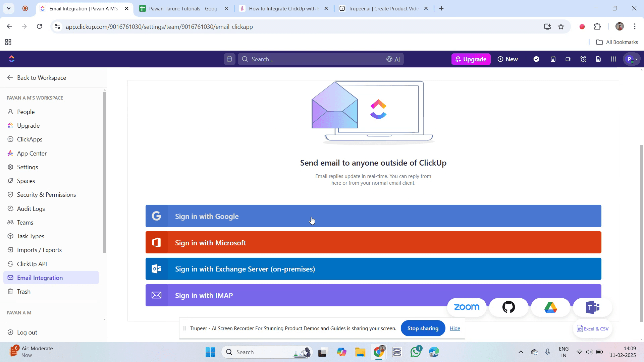The image size is (644, 362).
Task: Show hidden system tray icons chevron
Action: click(521, 352)
